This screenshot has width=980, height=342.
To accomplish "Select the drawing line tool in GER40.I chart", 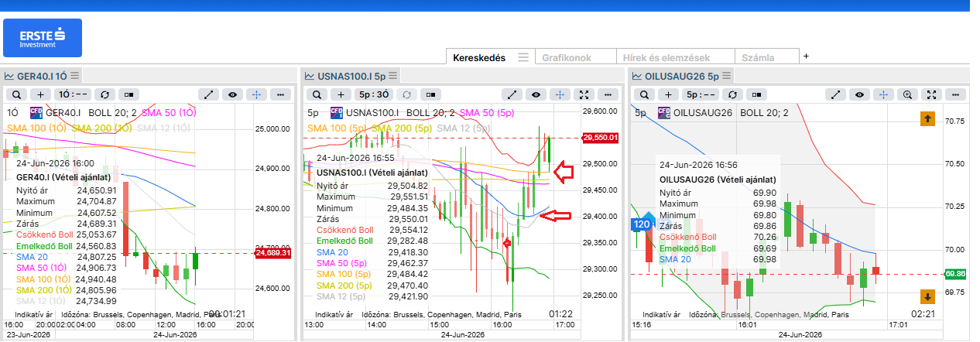I will point(208,94).
